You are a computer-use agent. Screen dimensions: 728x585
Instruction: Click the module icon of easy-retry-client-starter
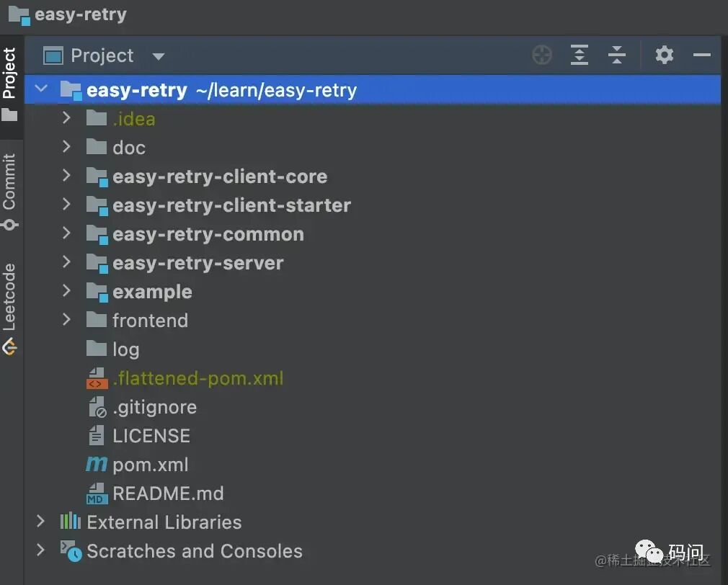(x=97, y=205)
